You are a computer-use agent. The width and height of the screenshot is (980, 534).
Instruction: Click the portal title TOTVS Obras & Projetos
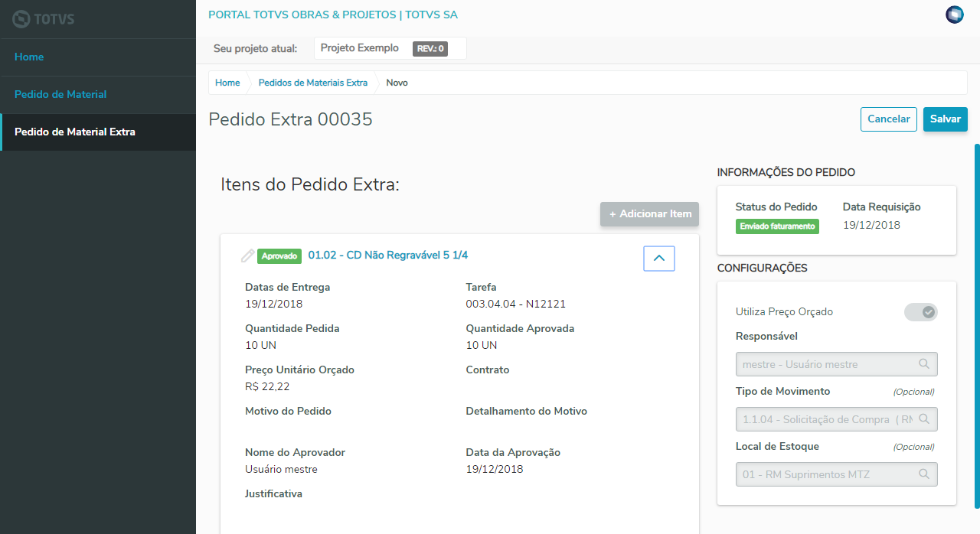333,15
